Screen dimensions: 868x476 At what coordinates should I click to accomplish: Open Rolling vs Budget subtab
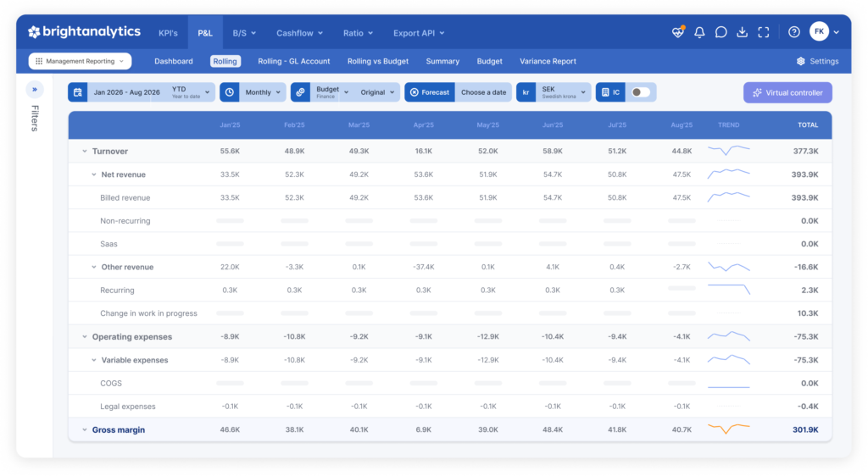click(x=378, y=61)
